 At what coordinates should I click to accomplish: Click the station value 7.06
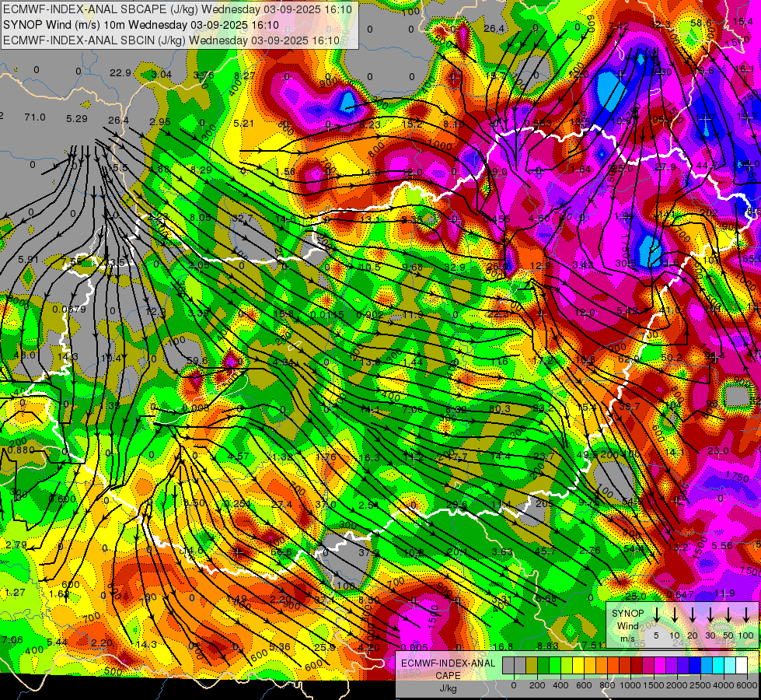click(12, 640)
